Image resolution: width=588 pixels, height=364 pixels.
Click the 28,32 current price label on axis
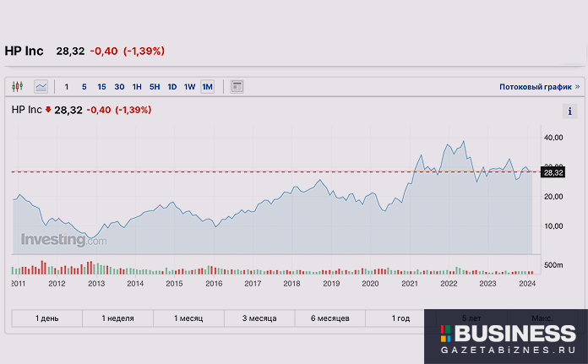[553, 172]
